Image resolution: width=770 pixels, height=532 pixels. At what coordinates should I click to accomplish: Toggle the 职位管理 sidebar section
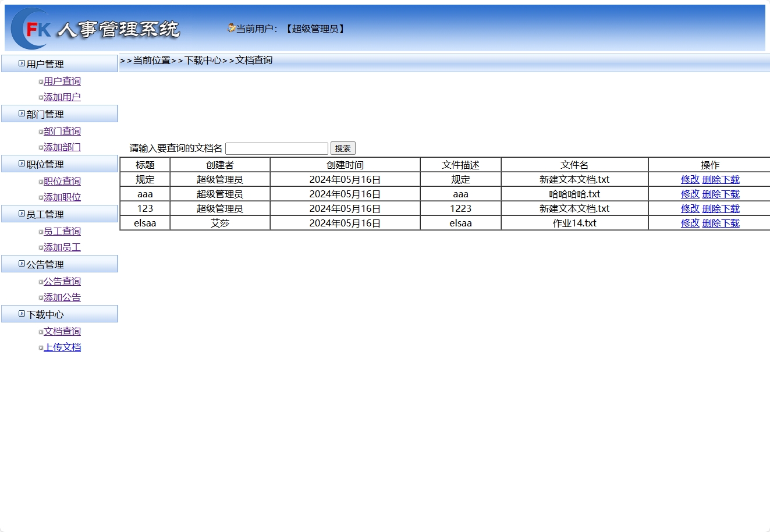coord(59,164)
